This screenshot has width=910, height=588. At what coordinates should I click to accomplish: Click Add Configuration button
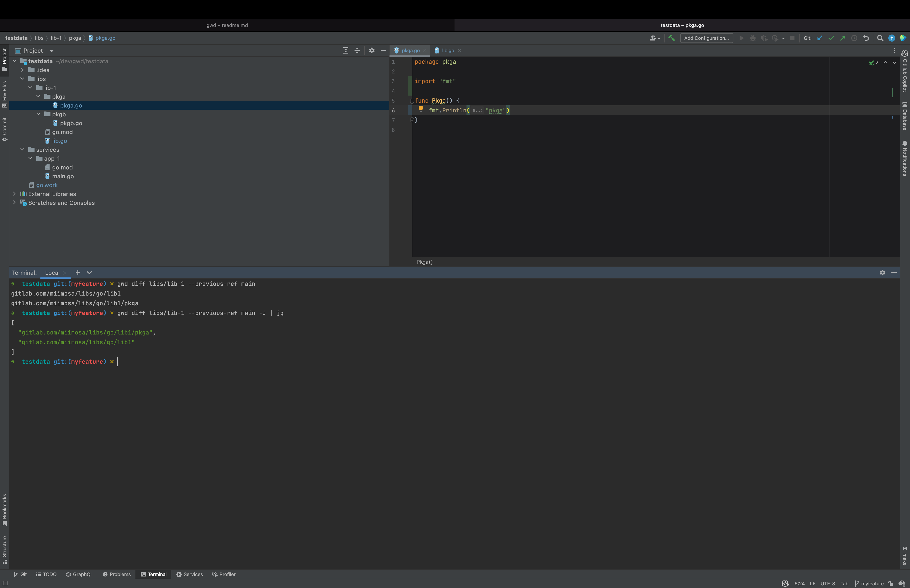[706, 38]
